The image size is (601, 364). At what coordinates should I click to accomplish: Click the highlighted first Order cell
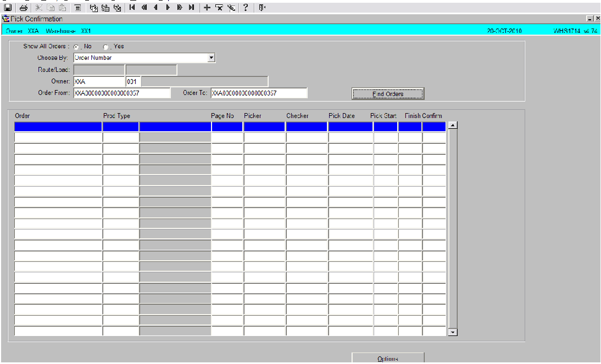pos(58,126)
